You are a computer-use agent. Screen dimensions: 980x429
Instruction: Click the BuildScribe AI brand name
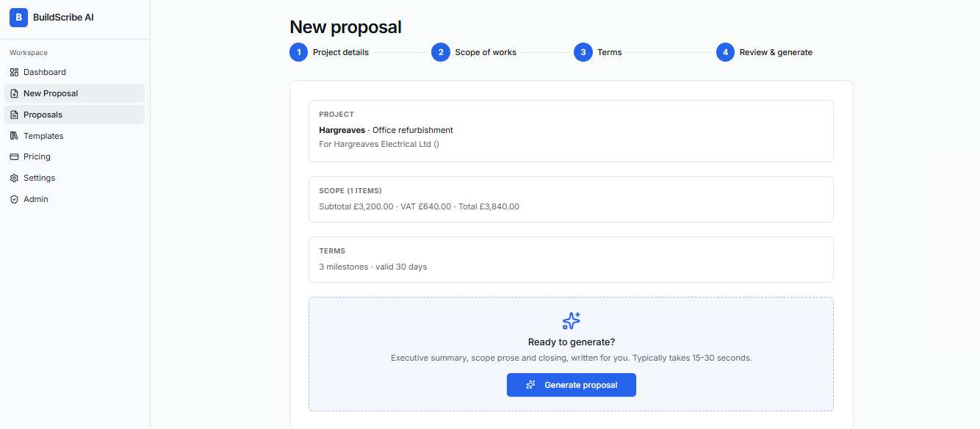63,18
